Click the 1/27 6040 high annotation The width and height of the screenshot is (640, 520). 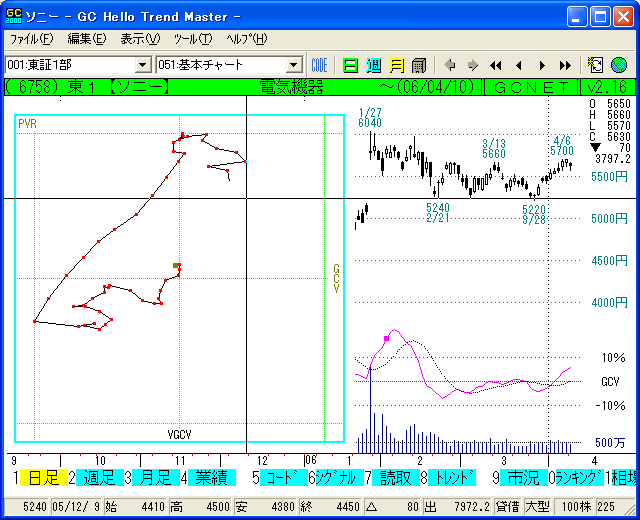(x=370, y=118)
